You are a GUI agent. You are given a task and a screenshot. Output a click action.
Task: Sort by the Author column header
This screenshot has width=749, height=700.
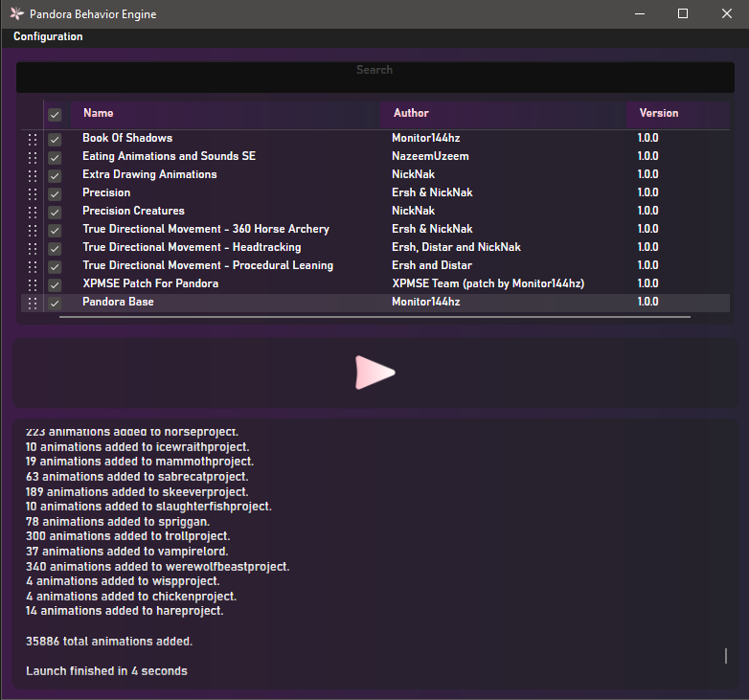[x=503, y=114]
